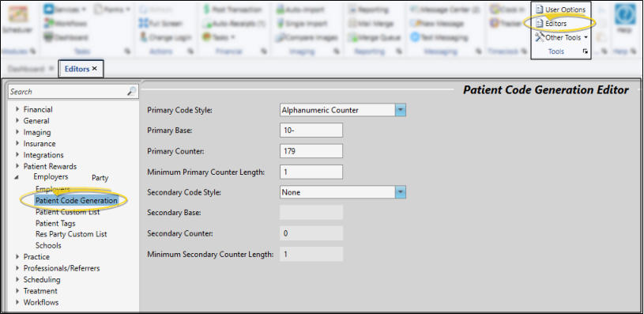Switch to Full Screen mode
The height and width of the screenshot is (314, 644).
click(160, 24)
